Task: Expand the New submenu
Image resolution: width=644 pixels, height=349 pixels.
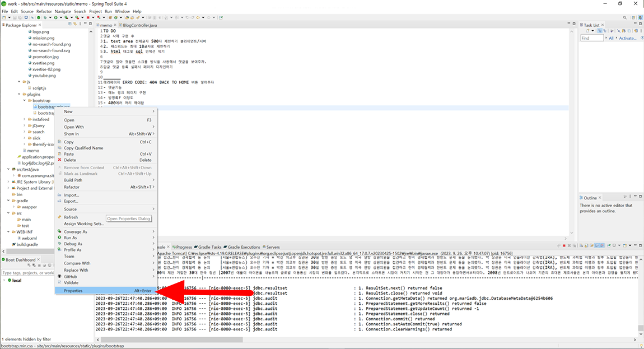Action: (105, 111)
